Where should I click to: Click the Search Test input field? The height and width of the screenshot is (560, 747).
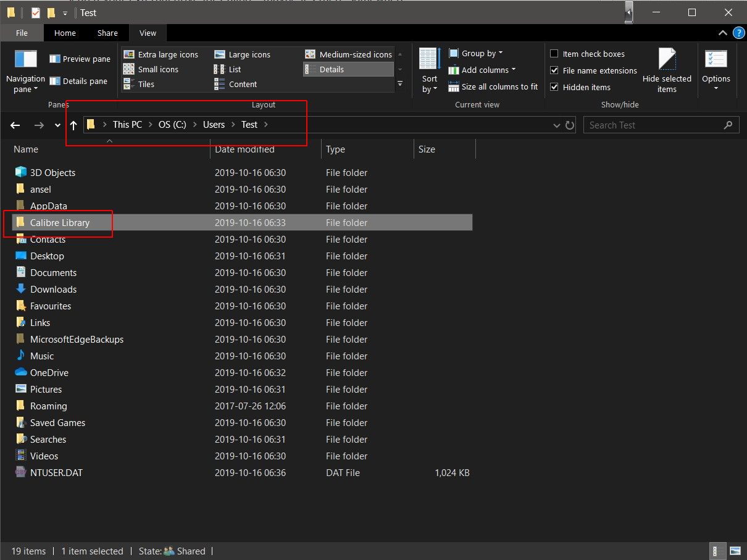661,125
